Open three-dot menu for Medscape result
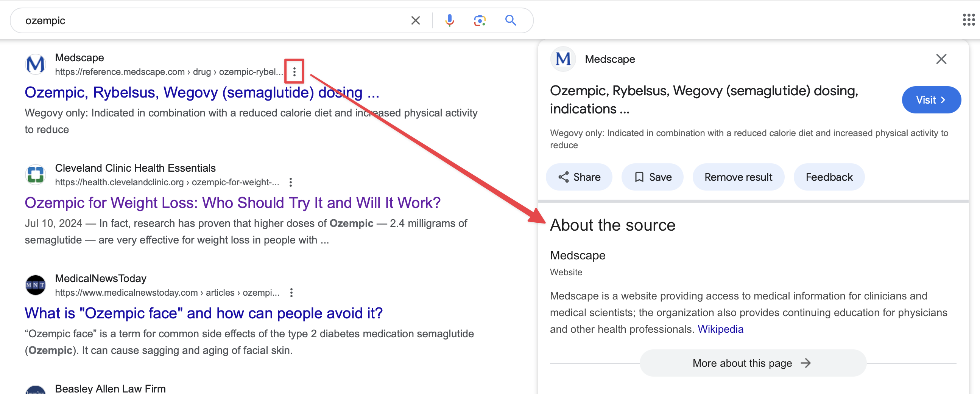980x394 pixels. pyautogui.click(x=294, y=71)
